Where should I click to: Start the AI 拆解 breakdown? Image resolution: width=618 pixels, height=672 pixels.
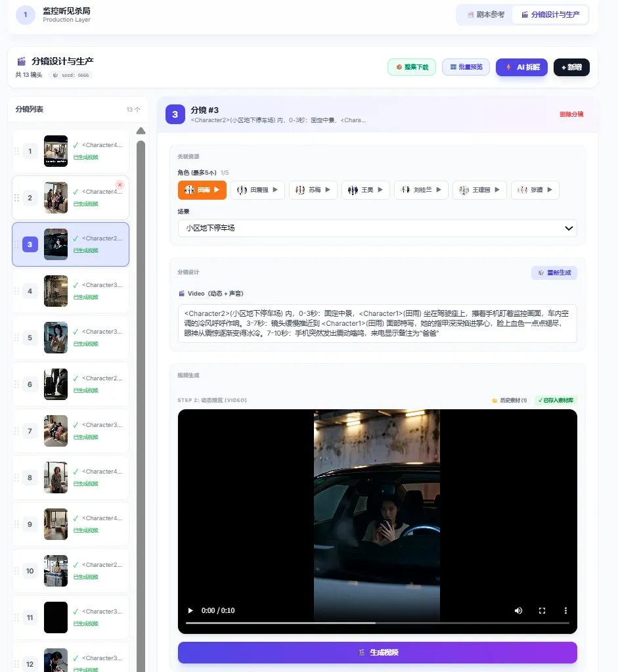click(521, 67)
